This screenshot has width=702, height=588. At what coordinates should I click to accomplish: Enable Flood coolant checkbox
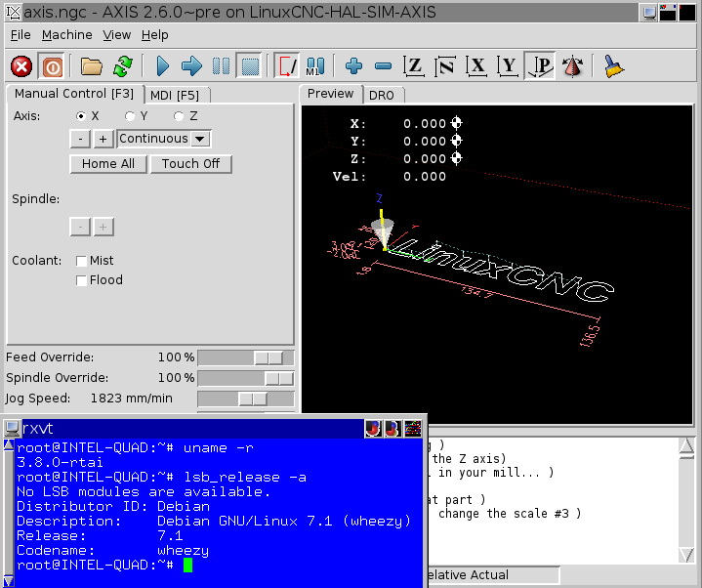tap(81, 280)
